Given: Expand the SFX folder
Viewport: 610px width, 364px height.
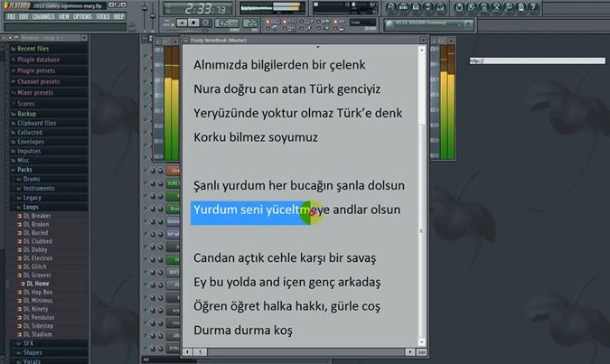Looking at the screenshot, I should [51, 343].
